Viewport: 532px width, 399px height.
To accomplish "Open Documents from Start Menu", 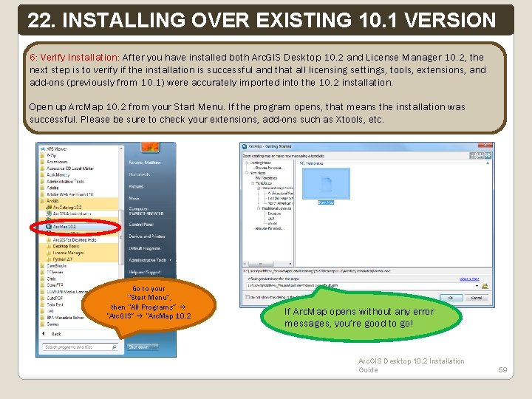I will pos(140,174).
